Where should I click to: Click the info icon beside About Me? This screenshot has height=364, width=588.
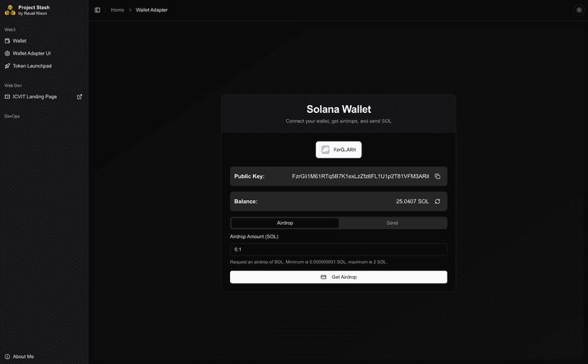point(7,356)
